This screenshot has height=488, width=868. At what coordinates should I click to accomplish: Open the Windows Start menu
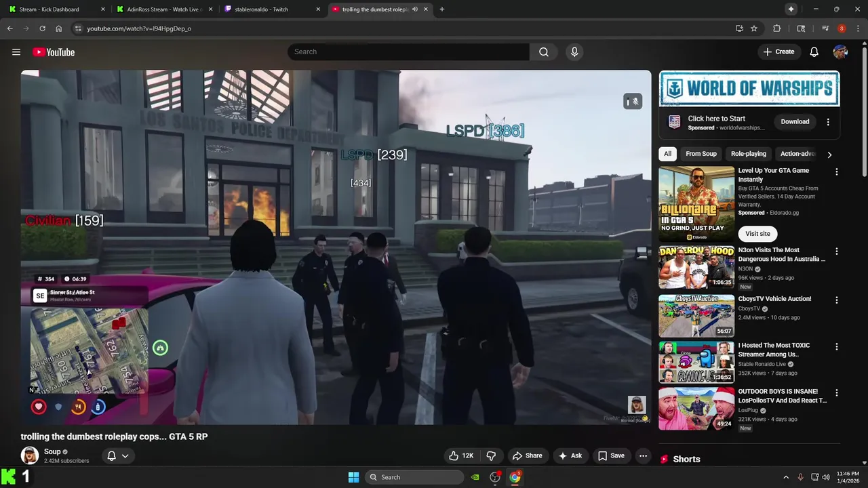click(x=353, y=477)
